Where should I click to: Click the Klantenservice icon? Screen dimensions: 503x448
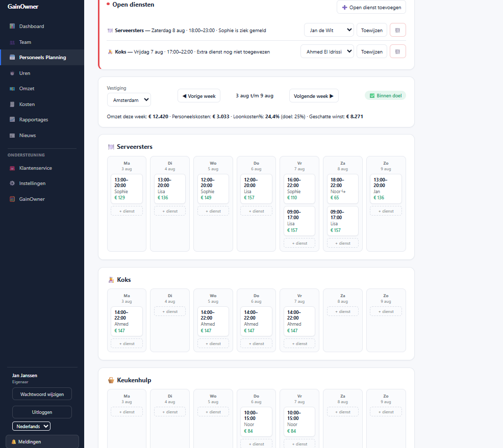point(12,168)
